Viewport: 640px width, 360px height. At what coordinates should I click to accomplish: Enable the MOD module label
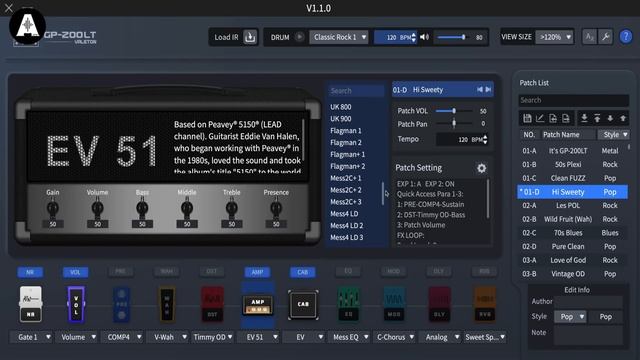pyautogui.click(x=393, y=271)
